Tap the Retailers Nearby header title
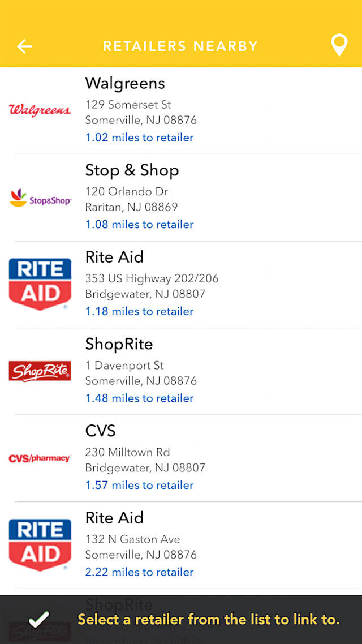Screen dimensions: 362x644 tap(180, 46)
